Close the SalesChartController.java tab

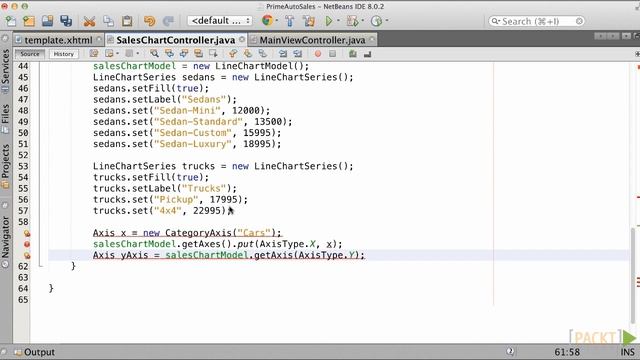242,40
